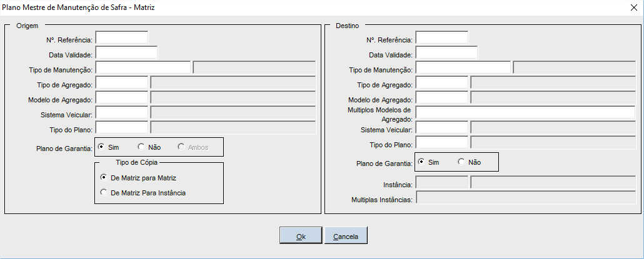The height and width of the screenshot is (259, 644).
Task: Select Sim for Origem Plano de Garantia
Action: click(x=101, y=147)
